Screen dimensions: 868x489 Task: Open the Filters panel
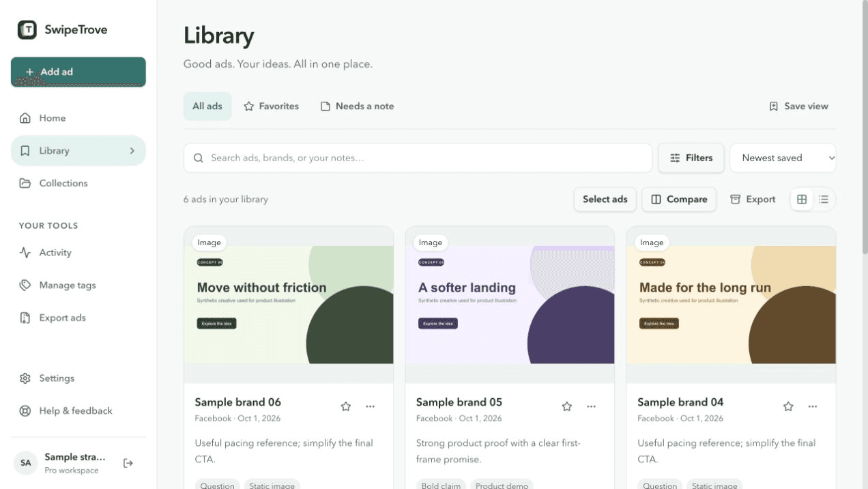click(x=691, y=158)
